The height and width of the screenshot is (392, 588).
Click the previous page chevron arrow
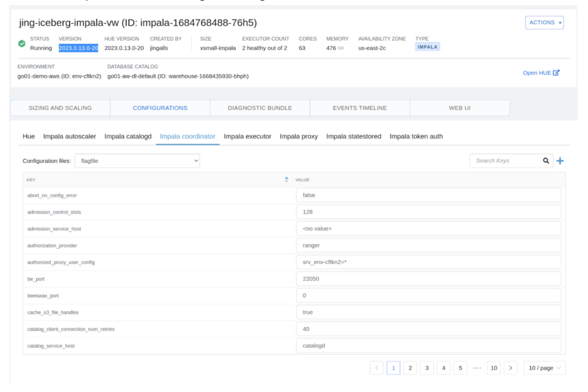coord(377,367)
